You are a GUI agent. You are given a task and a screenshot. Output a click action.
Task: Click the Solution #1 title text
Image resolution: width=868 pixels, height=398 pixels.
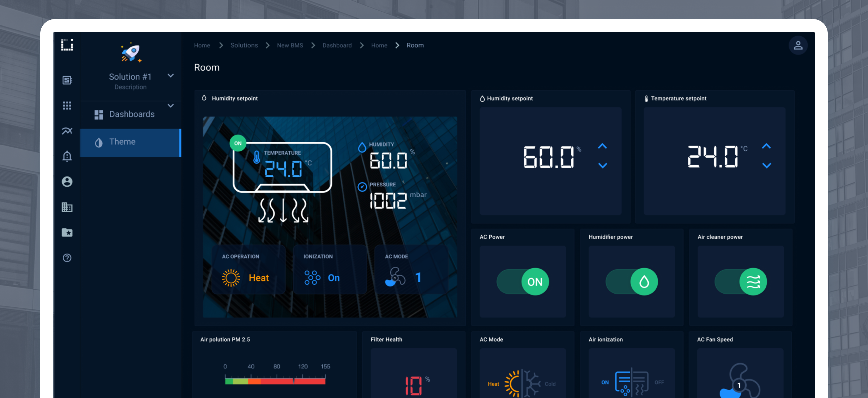coord(130,77)
